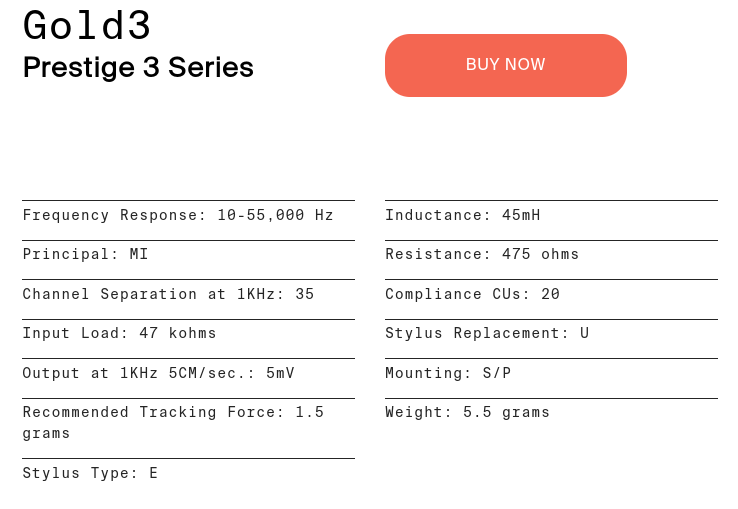Image resolution: width=738 pixels, height=509 pixels.
Task: Click Compliance CUs: 20 text
Action: point(473,294)
